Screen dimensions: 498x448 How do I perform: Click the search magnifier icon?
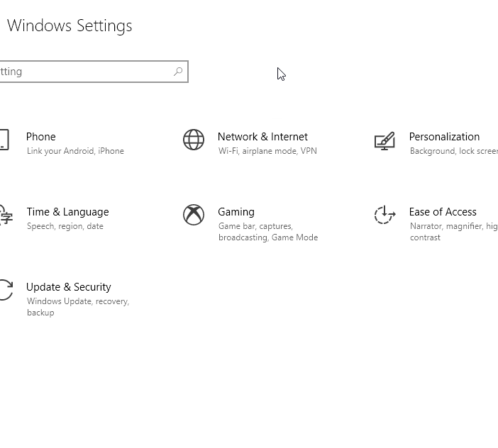point(178,72)
